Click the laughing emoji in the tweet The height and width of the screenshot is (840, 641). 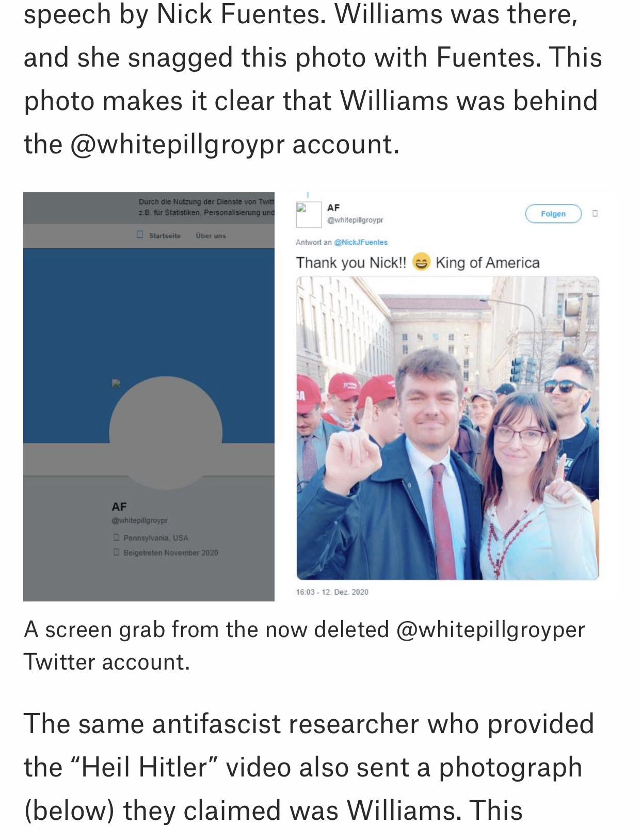(x=421, y=262)
